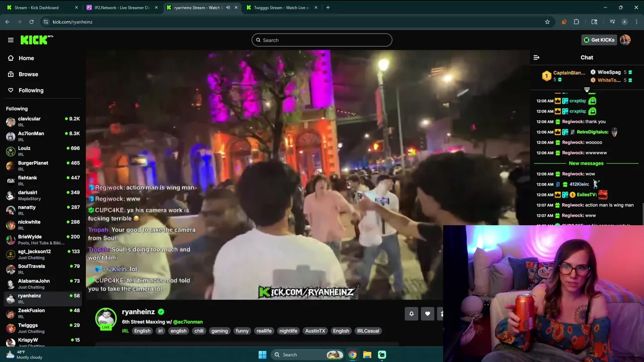Switch to IP2.Network browser tab
Screen dimensions: 644x362
(121, 8)
